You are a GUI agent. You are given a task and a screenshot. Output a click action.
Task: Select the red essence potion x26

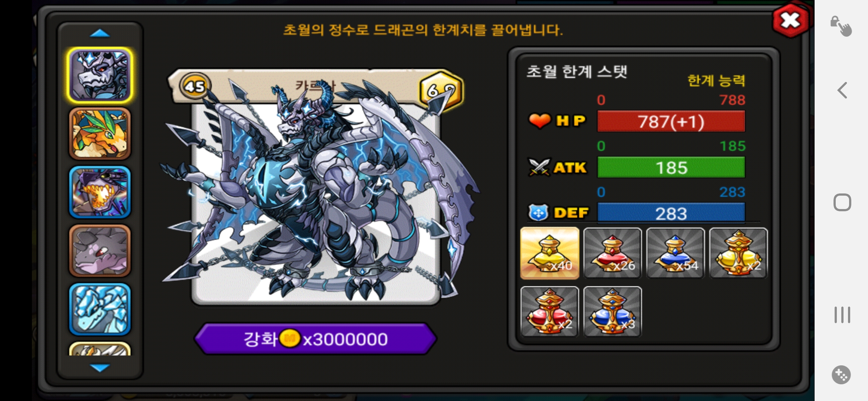tap(612, 253)
